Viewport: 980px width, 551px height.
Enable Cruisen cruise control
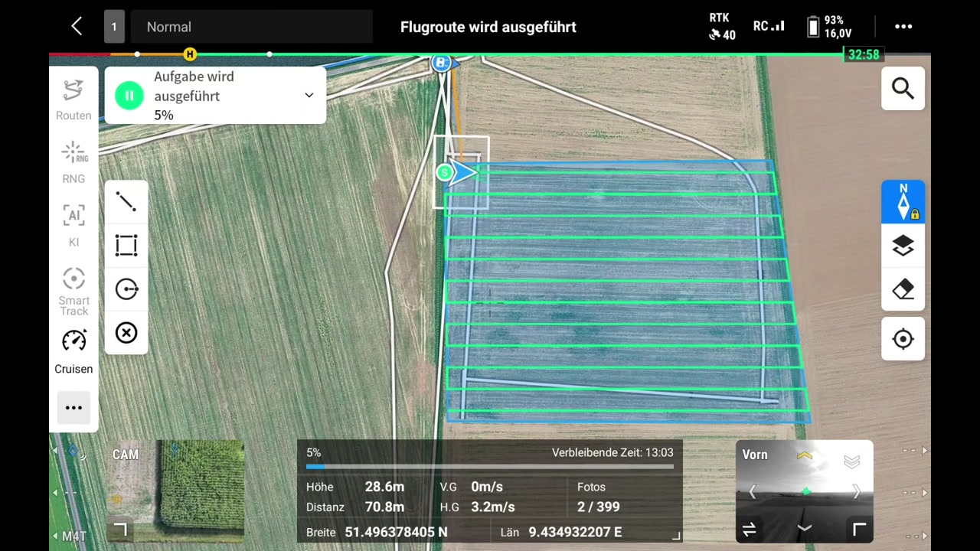coord(73,352)
